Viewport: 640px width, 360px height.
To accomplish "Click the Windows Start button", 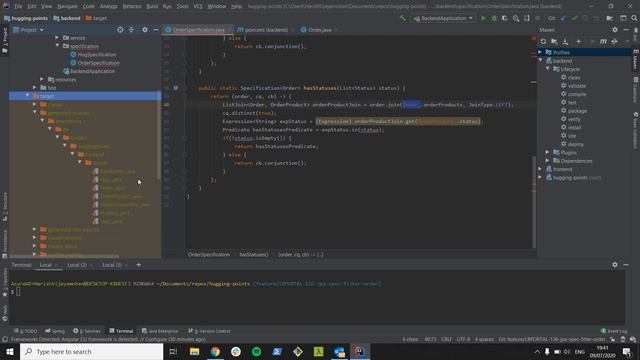I will (x=10, y=351).
